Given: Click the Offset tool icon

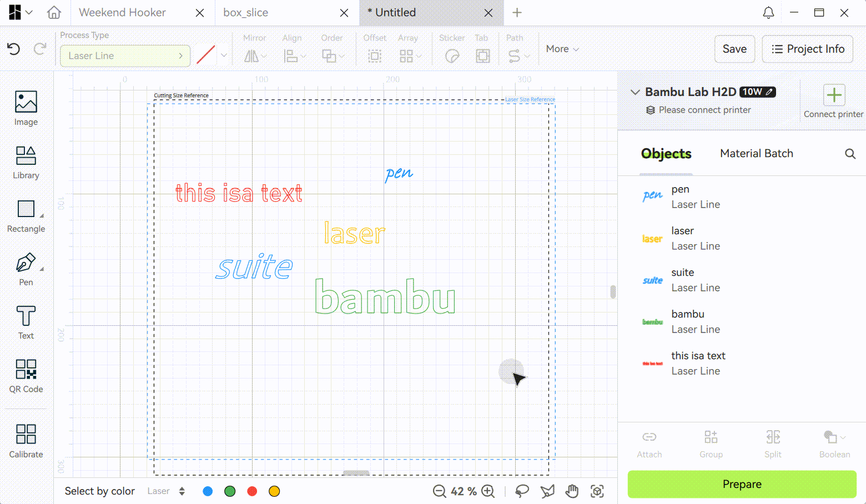Looking at the screenshot, I should coord(375,56).
